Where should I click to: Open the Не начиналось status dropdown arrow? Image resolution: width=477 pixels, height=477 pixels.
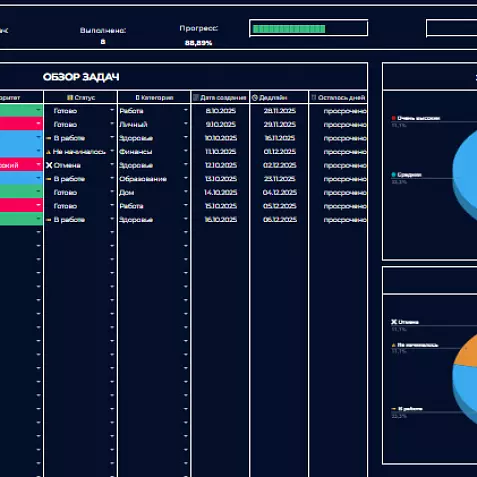coord(112,151)
